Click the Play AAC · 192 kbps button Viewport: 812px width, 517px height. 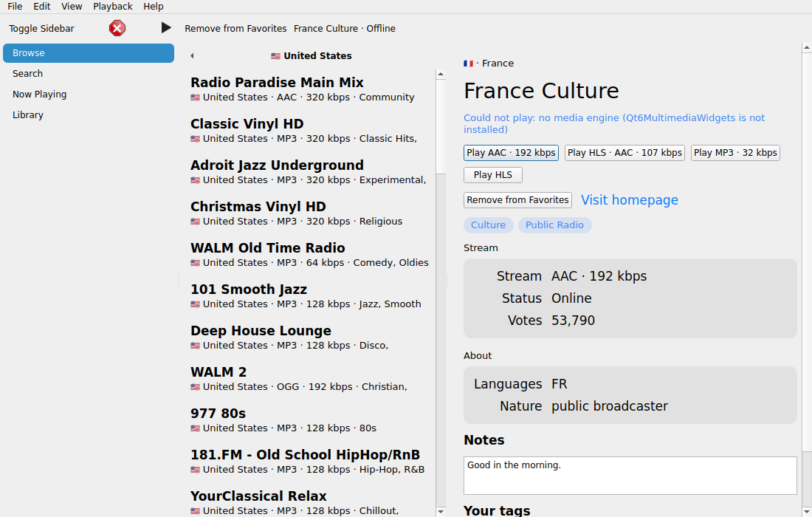point(511,153)
